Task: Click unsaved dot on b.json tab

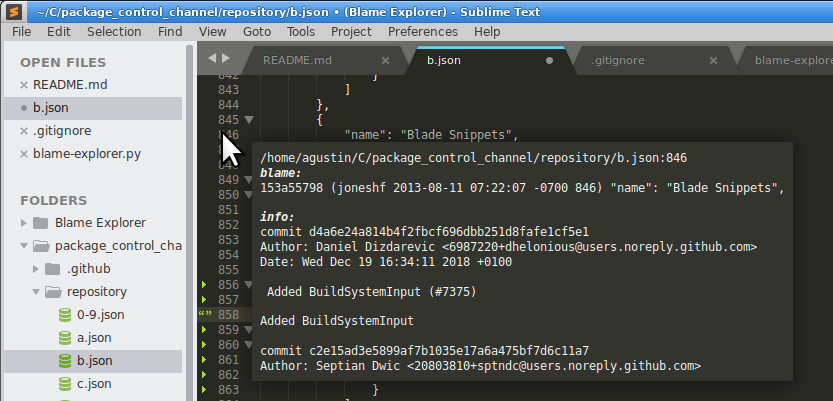Action: (x=550, y=61)
